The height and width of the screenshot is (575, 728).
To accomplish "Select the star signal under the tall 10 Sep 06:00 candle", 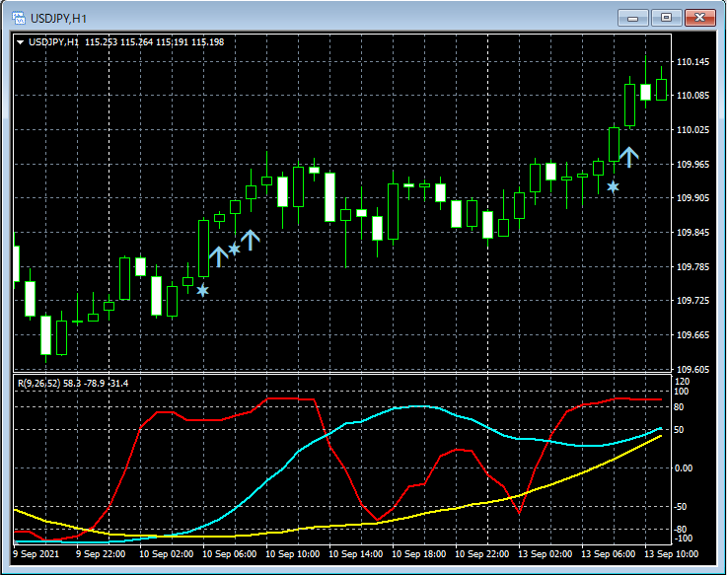I will pyautogui.click(x=202, y=291).
